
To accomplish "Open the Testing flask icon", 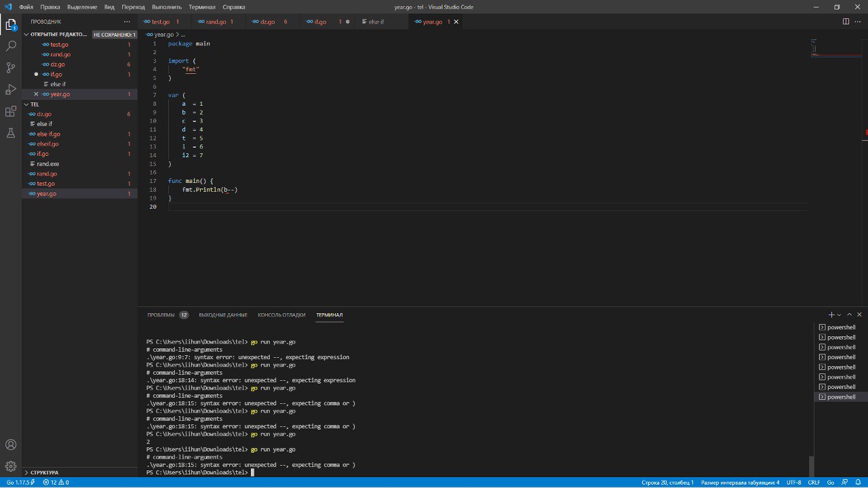I will tap(11, 133).
